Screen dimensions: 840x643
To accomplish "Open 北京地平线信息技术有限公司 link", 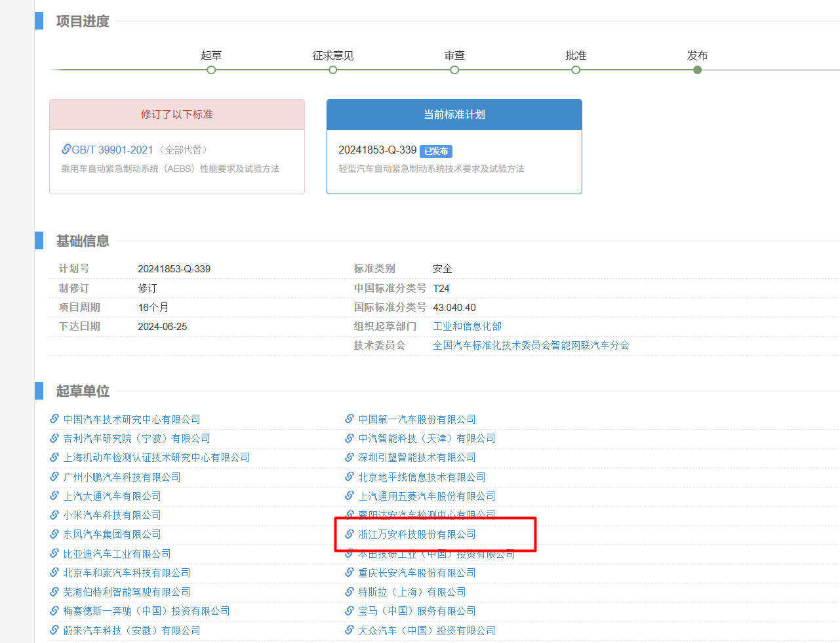I will [422, 477].
